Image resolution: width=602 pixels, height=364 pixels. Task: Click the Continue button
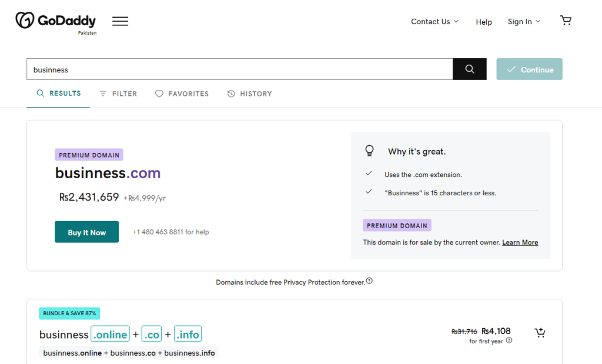point(529,69)
